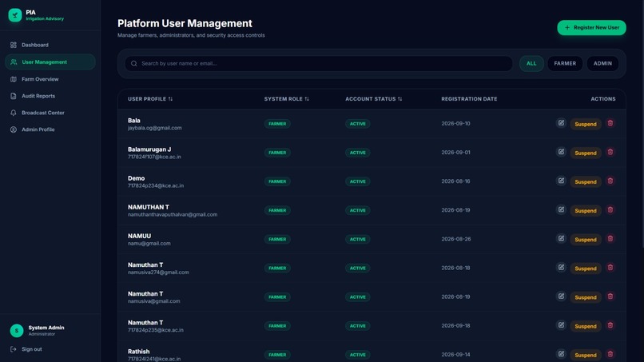Suspend user Balamurugan J
The height and width of the screenshot is (362, 644).
click(586, 153)
